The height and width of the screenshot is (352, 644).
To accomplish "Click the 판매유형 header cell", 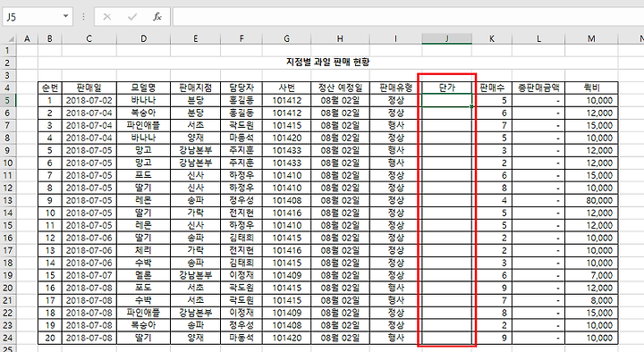I will pos(395,88).
